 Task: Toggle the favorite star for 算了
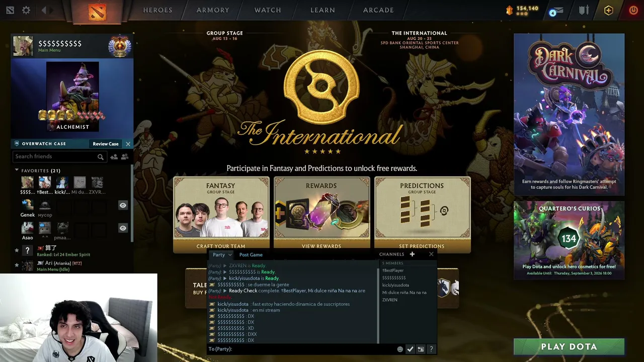point(17,250)
